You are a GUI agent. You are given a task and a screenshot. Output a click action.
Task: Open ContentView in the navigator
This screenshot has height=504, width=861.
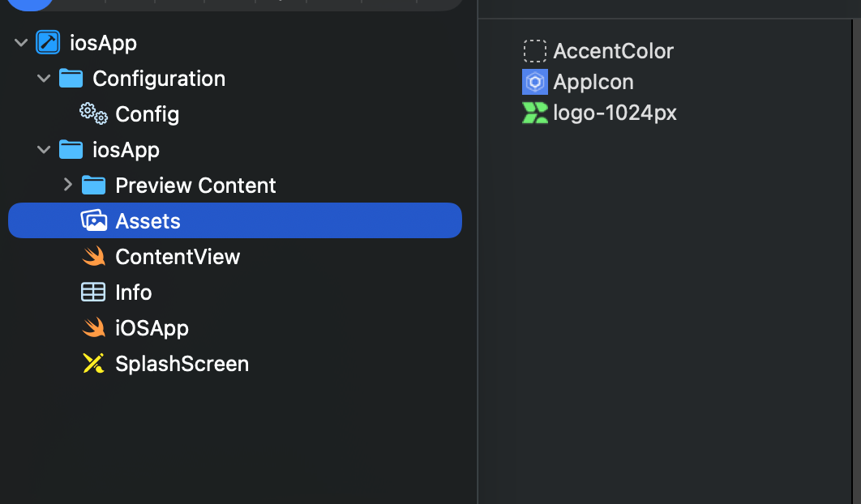tap(178, 257)
